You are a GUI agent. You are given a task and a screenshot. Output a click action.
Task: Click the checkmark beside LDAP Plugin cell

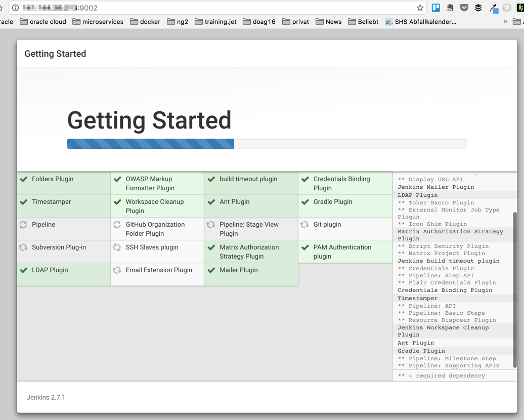[x=23, y=270]
